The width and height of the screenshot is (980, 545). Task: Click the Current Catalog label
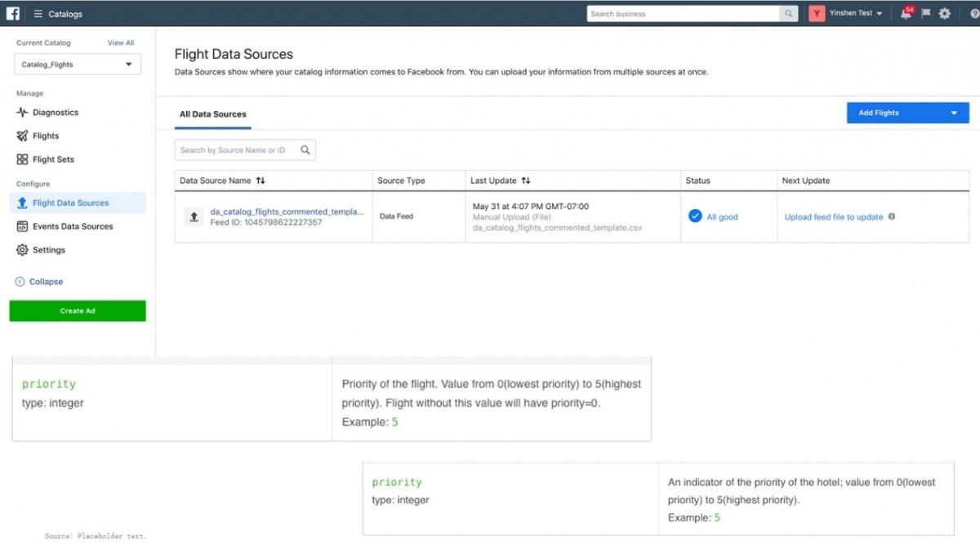click(43, 43)
